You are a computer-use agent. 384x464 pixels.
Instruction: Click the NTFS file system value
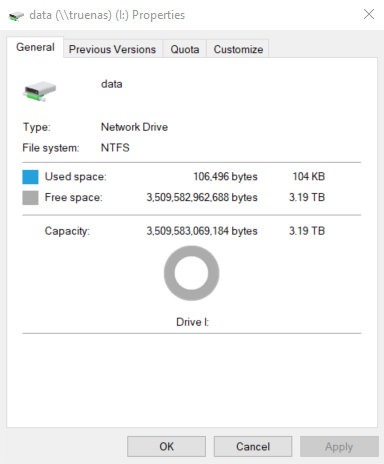(x=115, y=148)
